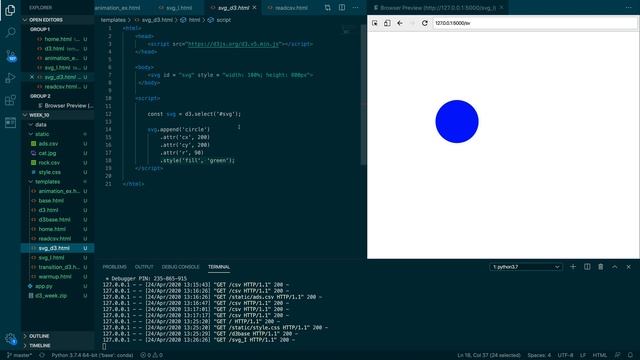Focus the browser preview address bar
The width and height of the screenshot is (640, 360).
[x=534, y=23]
